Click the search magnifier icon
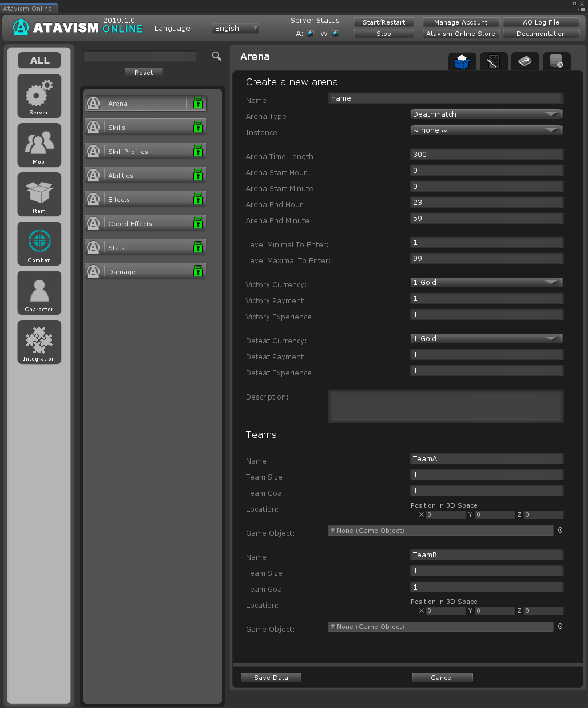588x708 pixels. [217, 56]
